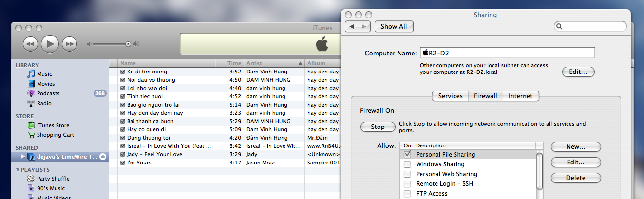Click Show All in Sharing window

(x=394, y=26)
